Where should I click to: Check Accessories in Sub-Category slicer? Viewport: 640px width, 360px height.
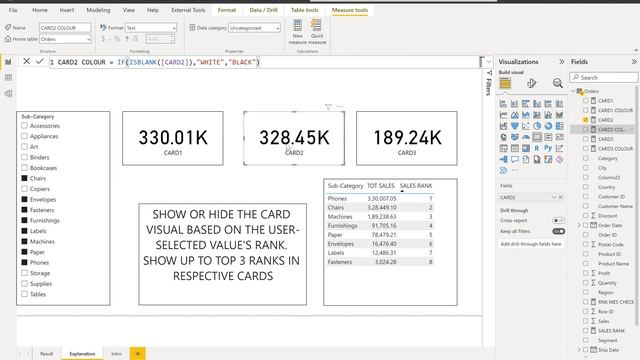[24, 126]
